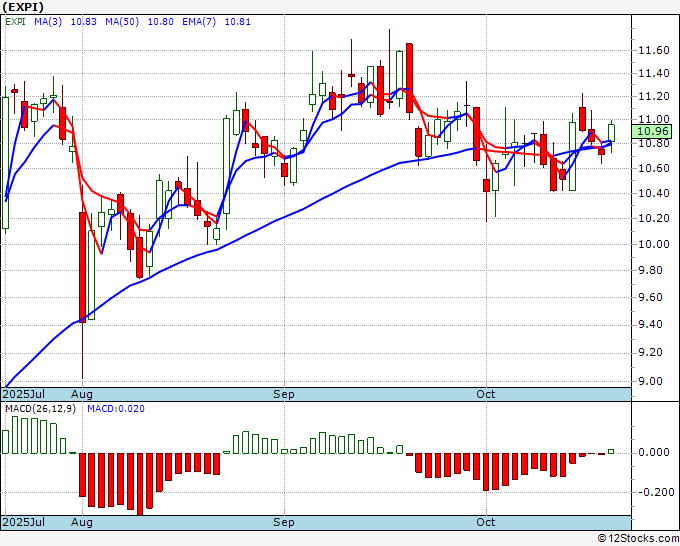
Task: Click 2025Jul on the price chart time axis
Action: (x=24, y=394)
